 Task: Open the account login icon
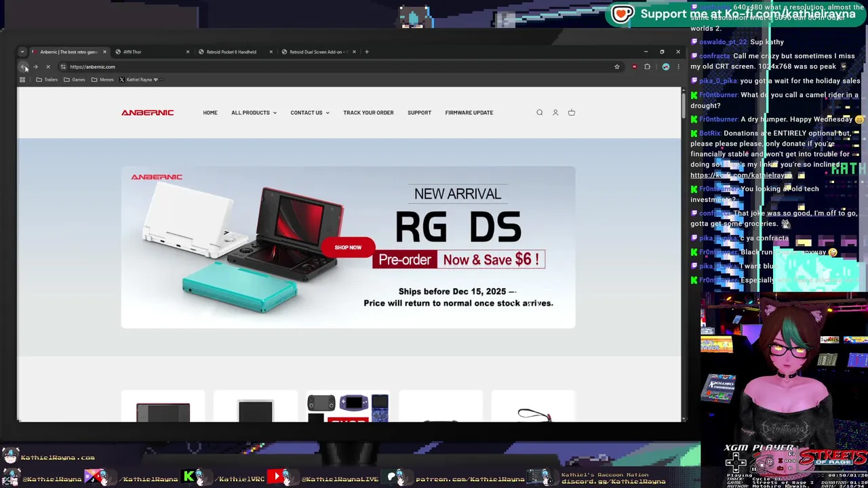[555, 113]
